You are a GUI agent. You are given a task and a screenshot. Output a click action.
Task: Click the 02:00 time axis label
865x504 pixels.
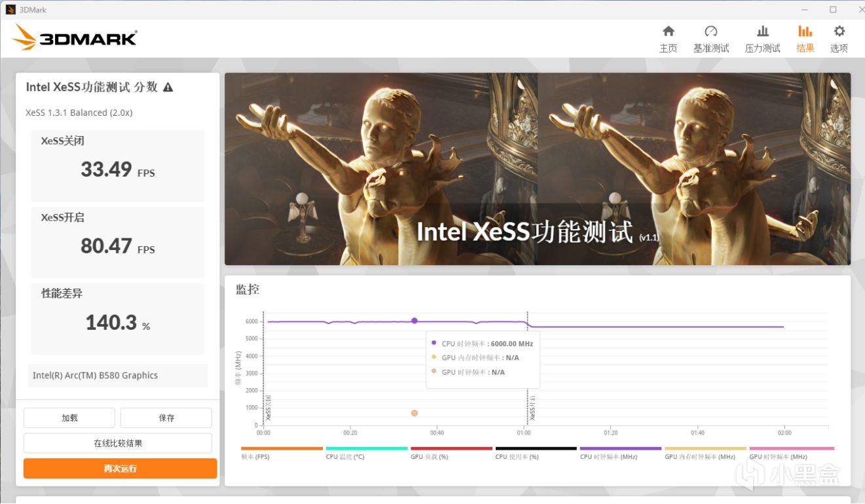[784, 433]
